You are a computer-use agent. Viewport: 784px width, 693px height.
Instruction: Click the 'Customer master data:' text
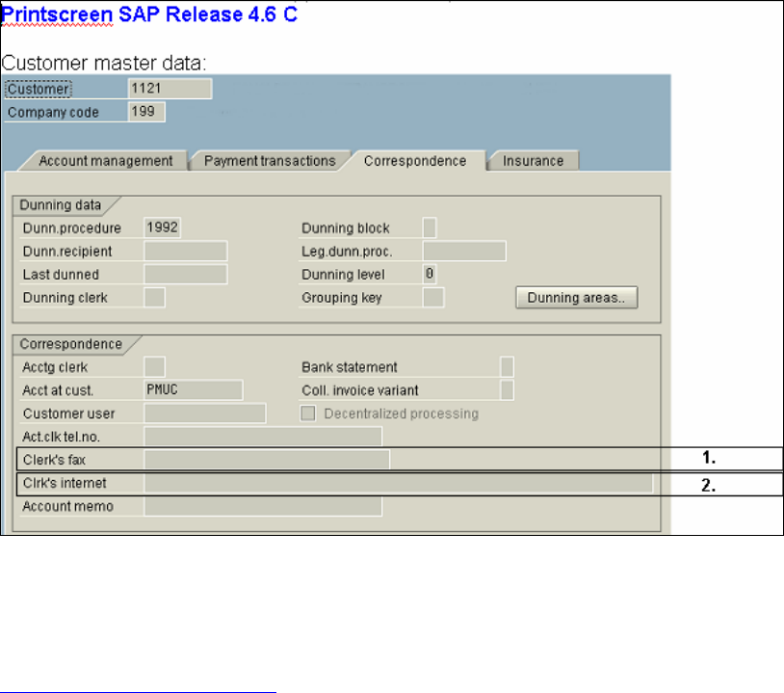(x=103, y=63)
